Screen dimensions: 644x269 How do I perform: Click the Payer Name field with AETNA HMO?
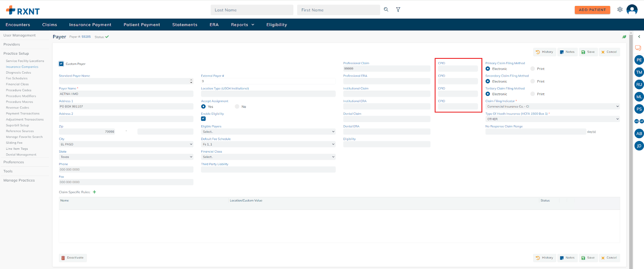pos(126,94)
